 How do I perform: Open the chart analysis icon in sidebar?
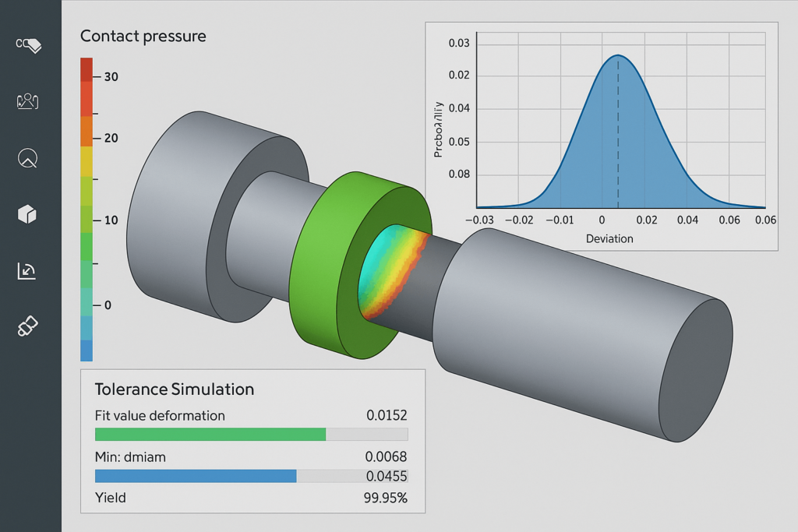click(x=27, y=270)
